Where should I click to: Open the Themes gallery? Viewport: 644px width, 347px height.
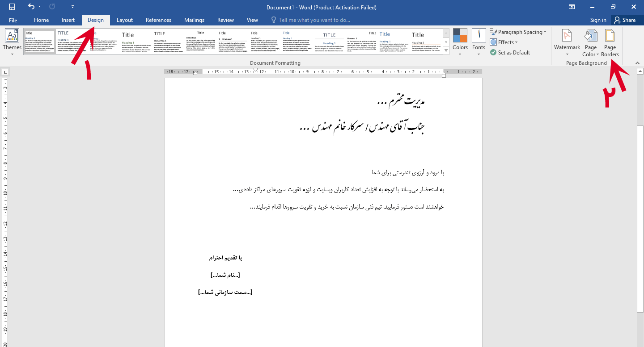(x=12, y=43)
